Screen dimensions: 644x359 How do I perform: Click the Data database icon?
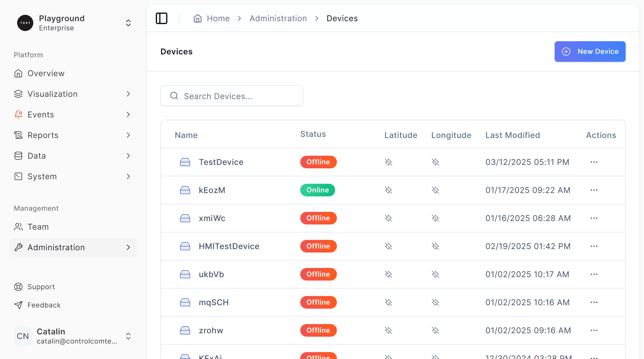pos(18,156)
